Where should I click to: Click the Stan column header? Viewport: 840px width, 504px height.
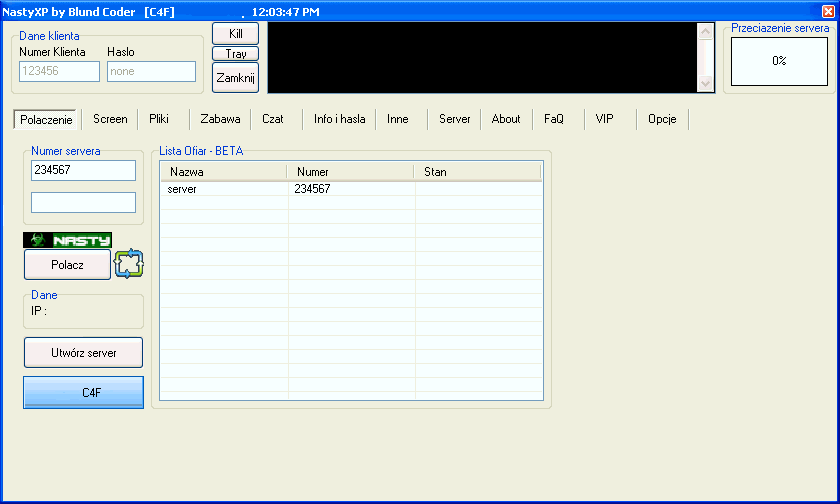coord(478,172)
